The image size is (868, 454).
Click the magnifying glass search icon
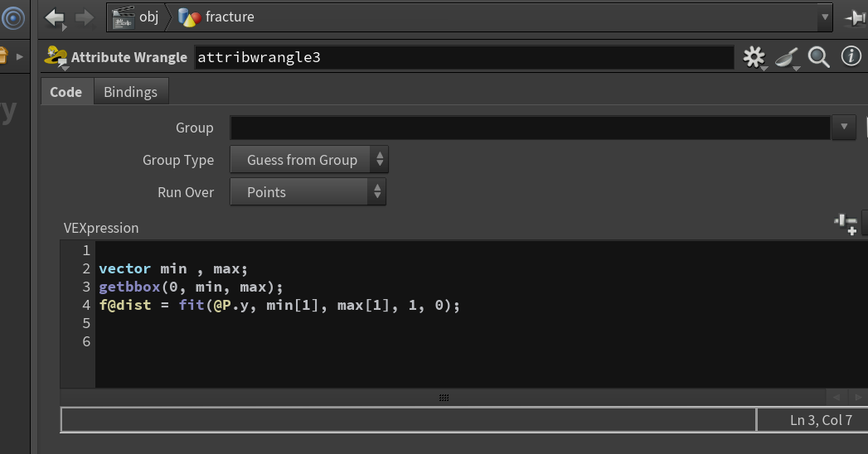pos(818,57)
